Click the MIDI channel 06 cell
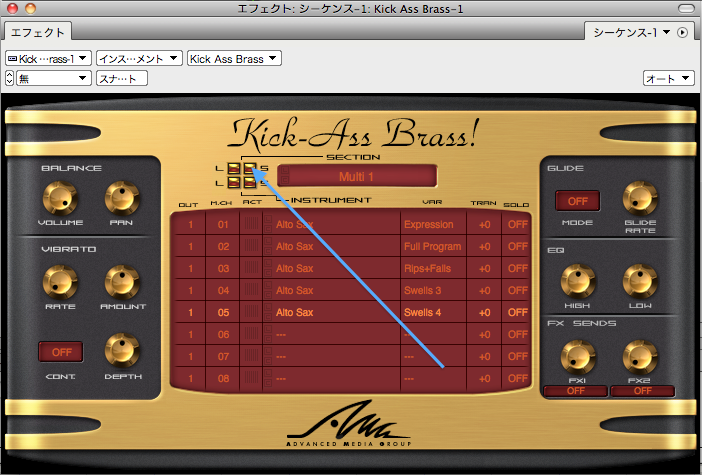702x475 pixels. pos(223,334)
